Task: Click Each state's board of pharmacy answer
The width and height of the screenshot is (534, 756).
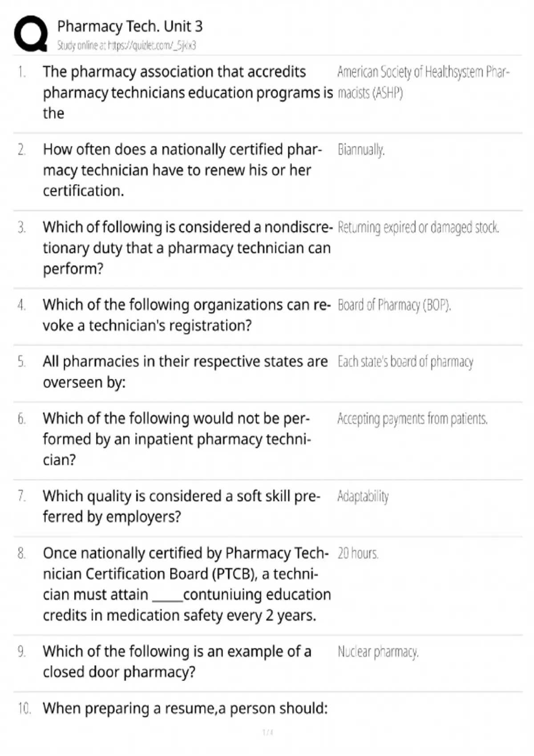Action: (x=405, y=362)
